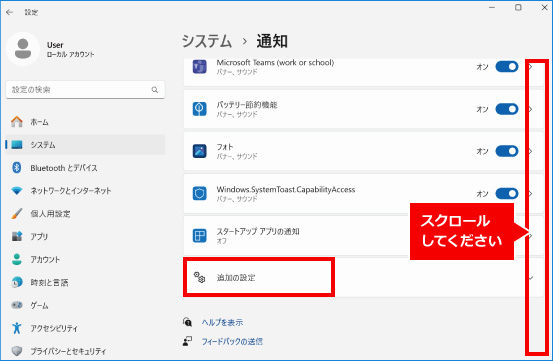Select Bluetooth とデバイス in the sidebar
The height and width of the screenshot is (361, 553).
(x=85, y=168)
